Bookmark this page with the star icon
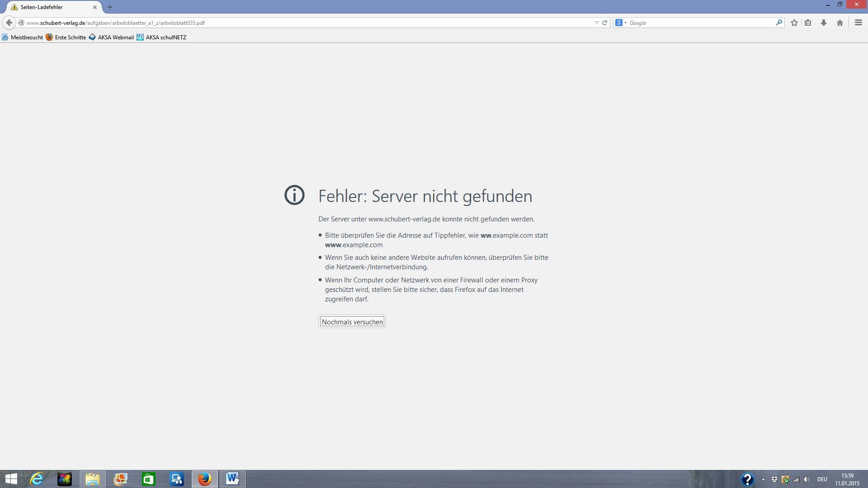Viewport: 868px width, 488px height. pos(794,23)
